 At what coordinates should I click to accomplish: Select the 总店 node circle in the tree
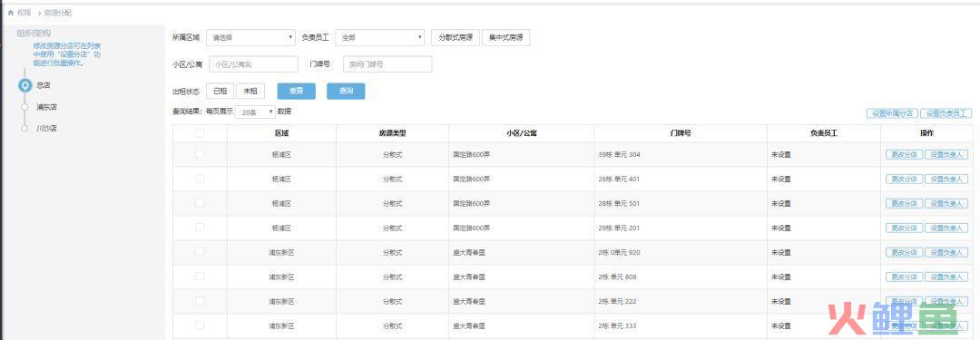[x=25, y=85]
